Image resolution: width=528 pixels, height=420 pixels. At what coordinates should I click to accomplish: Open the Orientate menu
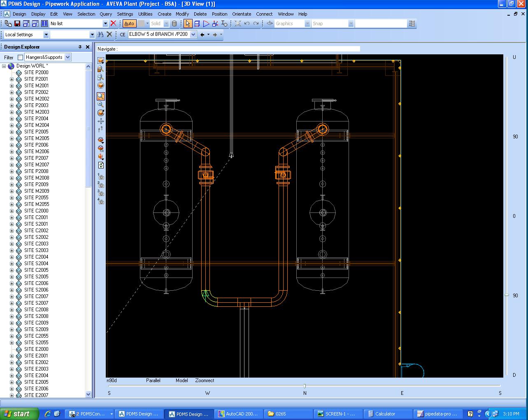tap(242, 14)
